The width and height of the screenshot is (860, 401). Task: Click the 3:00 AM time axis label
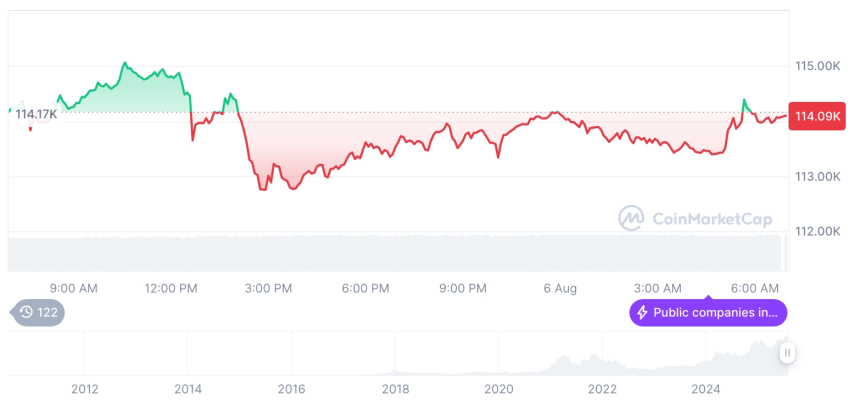pyautogui.click(x=658, y=288)
